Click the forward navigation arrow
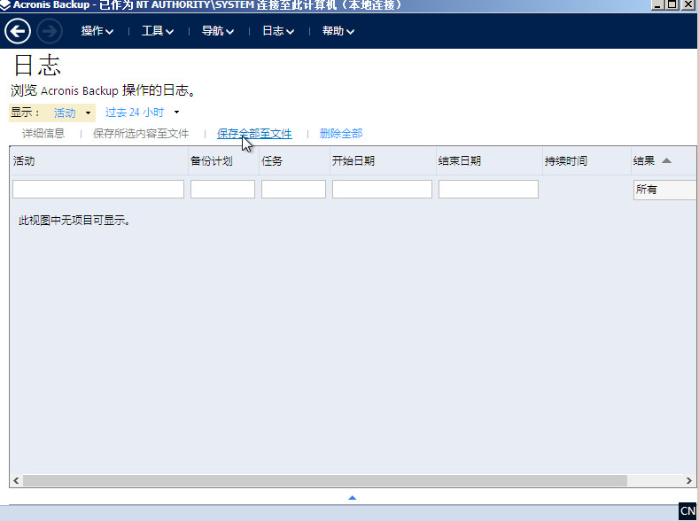The width and height of the screenshot is (699, 521). click(x=49, y=31)
